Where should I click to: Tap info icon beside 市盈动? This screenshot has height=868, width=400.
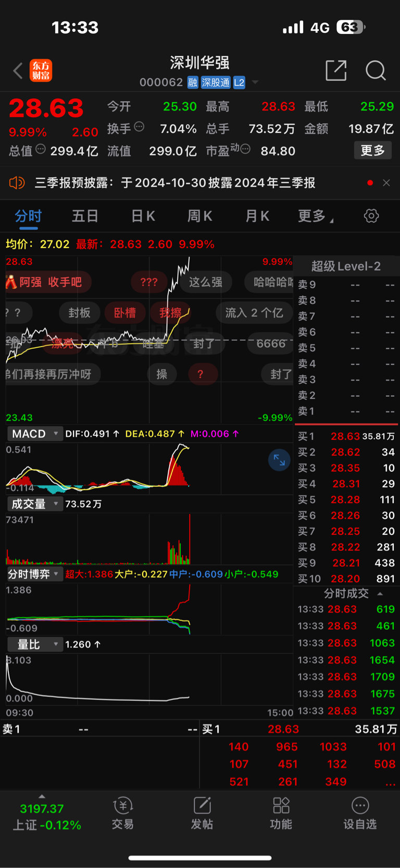coord(245,149)
